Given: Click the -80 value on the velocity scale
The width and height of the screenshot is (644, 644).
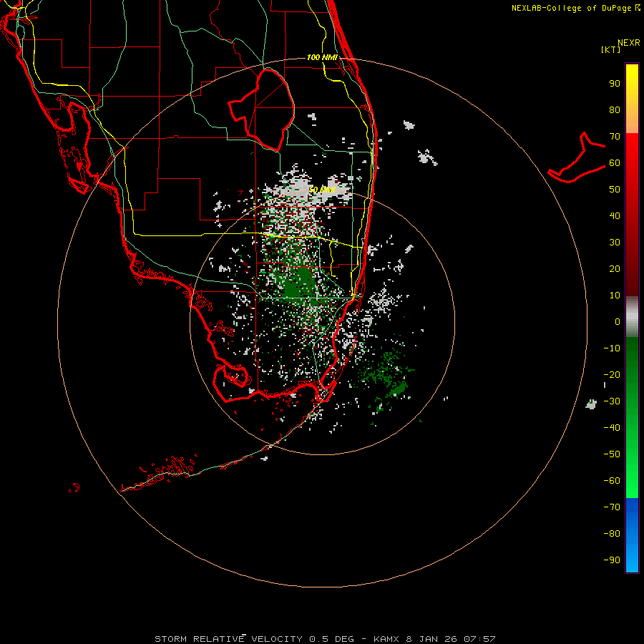Looking at the screenshot, I should click(x=612, y=534).
